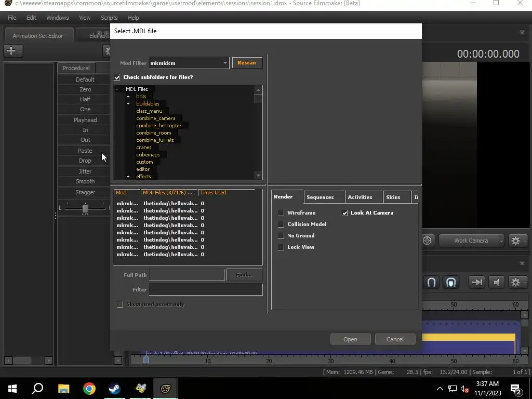This screenshot has height=399, width=532.
Task: Select the editor folder
Action: 143,169
